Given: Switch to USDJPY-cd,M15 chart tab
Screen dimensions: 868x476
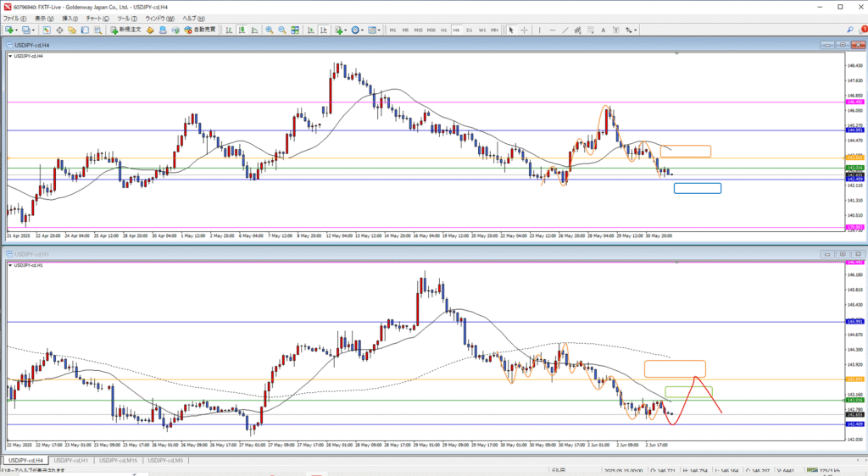Looking at the screenshot, I should tap(117, 460).
